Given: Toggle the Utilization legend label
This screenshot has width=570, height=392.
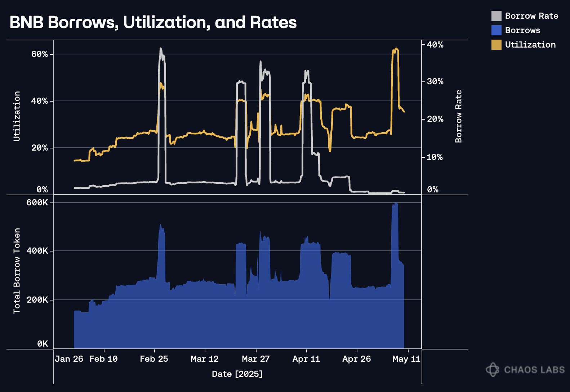Looking at the screenshot, I should [530, 45].
